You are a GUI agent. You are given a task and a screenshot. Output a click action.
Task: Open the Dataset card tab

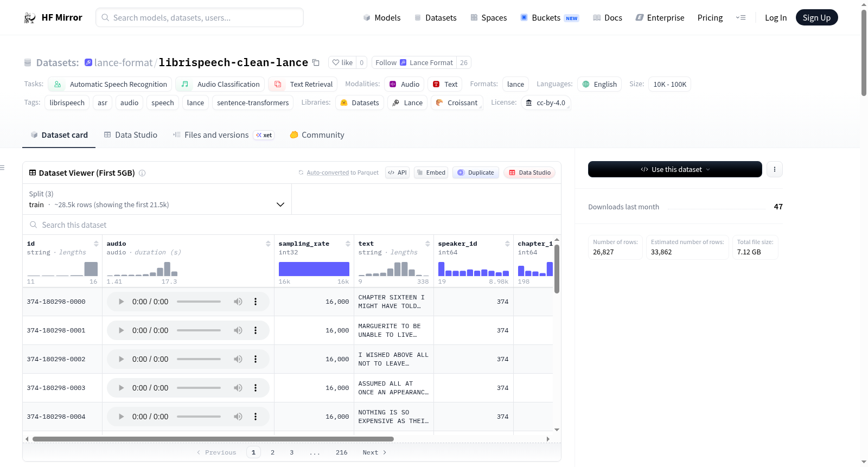coord(59,135)
